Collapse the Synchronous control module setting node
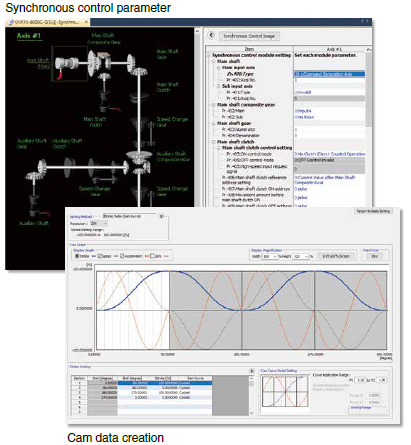This screenshot has height=445, width=411. (x=209, y=55)
